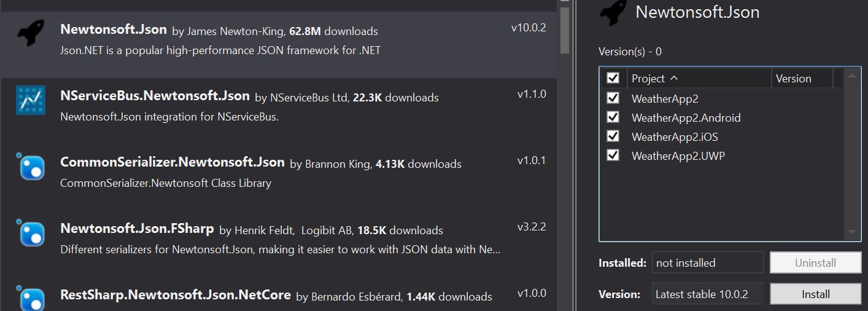Uncheck the WeatherApp2.Android project checkbox
This screenshot has width=868, height=311.
pyautogui.click(x=613, y=117)
